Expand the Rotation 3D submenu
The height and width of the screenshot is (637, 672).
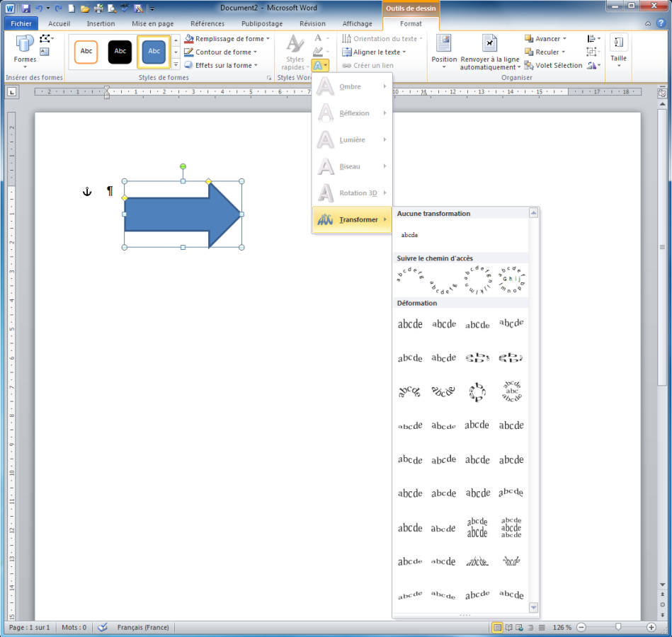352,193
